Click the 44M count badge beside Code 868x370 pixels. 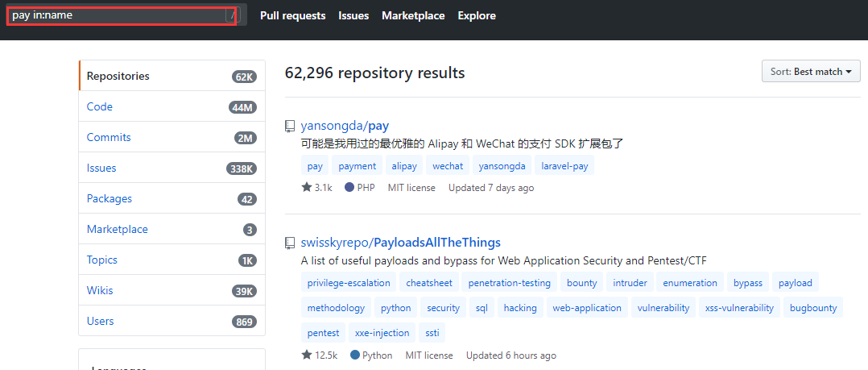click(x=242, y=107)
